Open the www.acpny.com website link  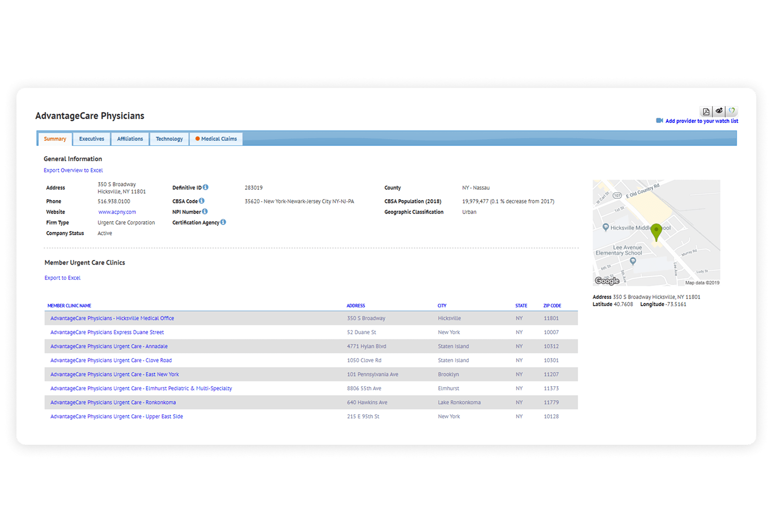[117, 212]
